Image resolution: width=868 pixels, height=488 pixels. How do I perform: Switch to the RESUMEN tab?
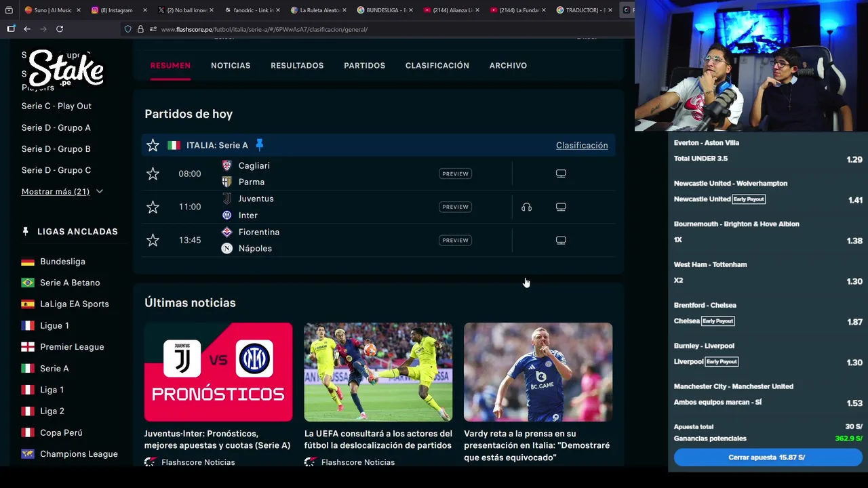point(170,66)
